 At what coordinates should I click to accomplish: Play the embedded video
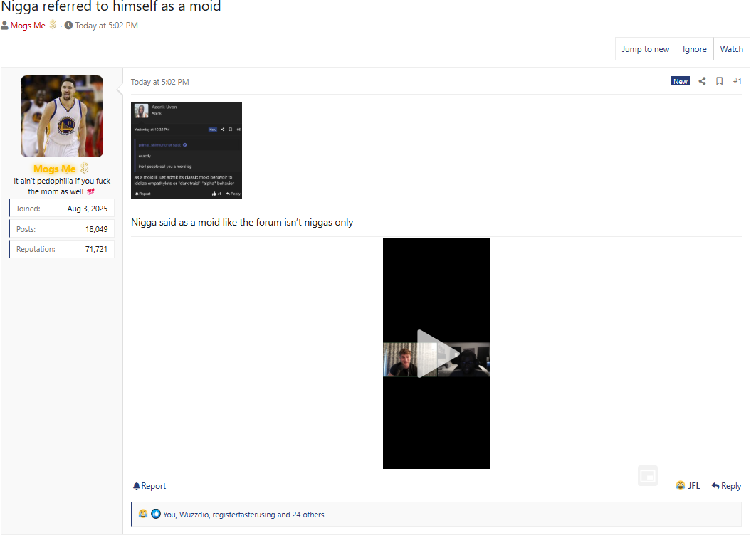[x=436, y=354]
